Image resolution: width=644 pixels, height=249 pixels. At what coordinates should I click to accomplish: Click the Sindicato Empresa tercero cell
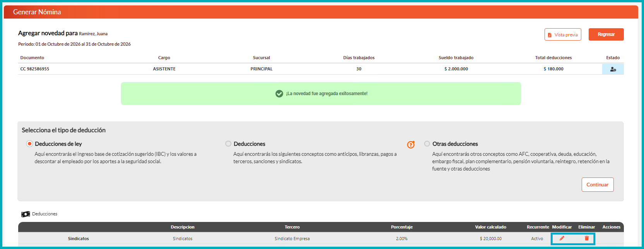click(x=292, y=239)
